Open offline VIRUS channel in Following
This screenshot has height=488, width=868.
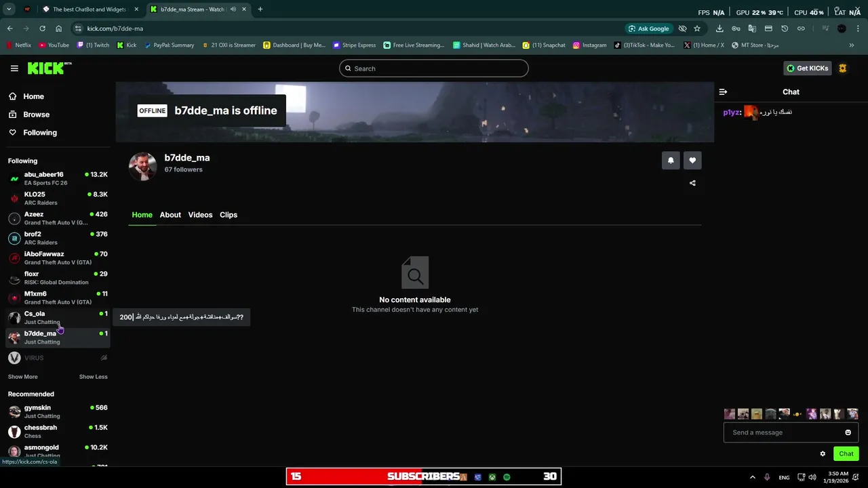tap(58, 358)
